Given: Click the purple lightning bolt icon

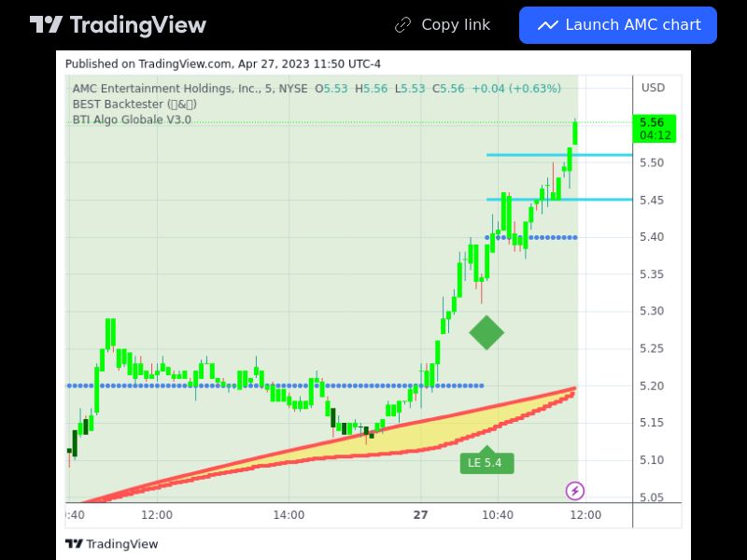Looking at the screenshot, I should (575, 491).
